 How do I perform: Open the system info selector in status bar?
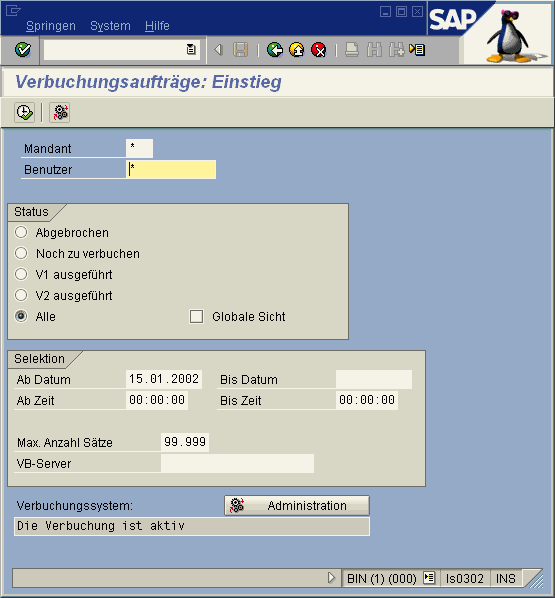coord(429,578)
